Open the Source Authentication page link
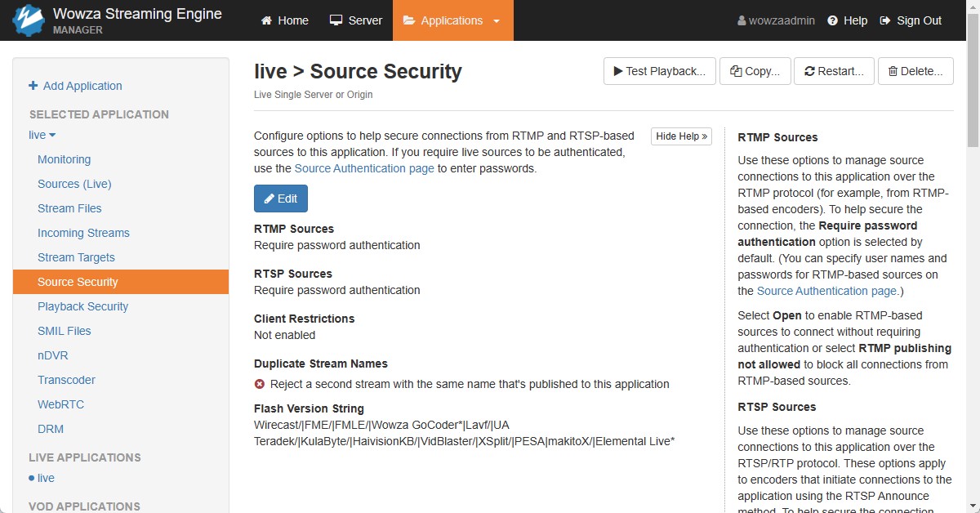Image resolution: width=980 pixels, height=513 pixels. click(364, 168)
